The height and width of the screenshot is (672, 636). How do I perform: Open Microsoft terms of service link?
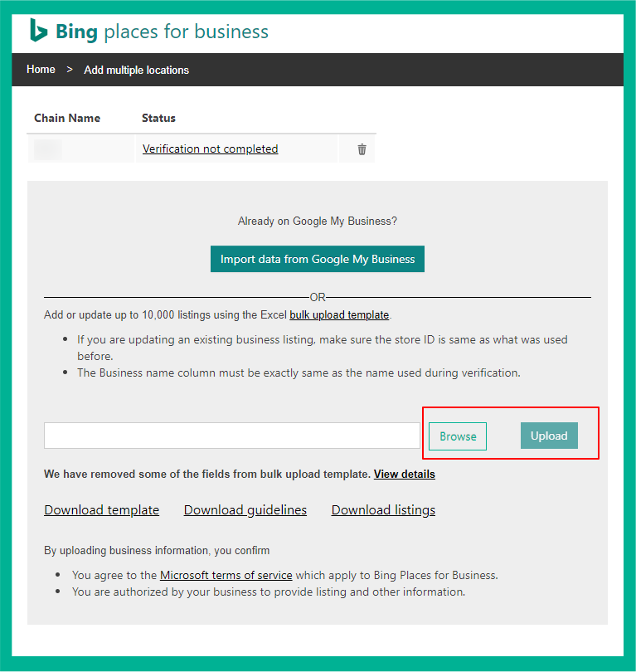[226, 575]
